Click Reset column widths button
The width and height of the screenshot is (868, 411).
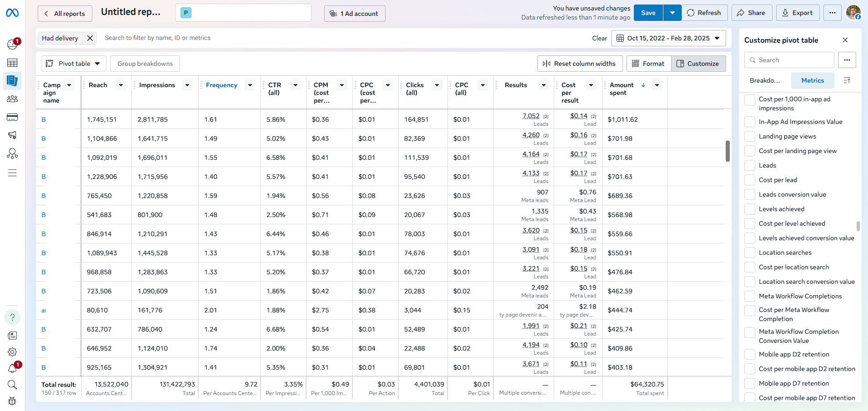coord(579,64)
